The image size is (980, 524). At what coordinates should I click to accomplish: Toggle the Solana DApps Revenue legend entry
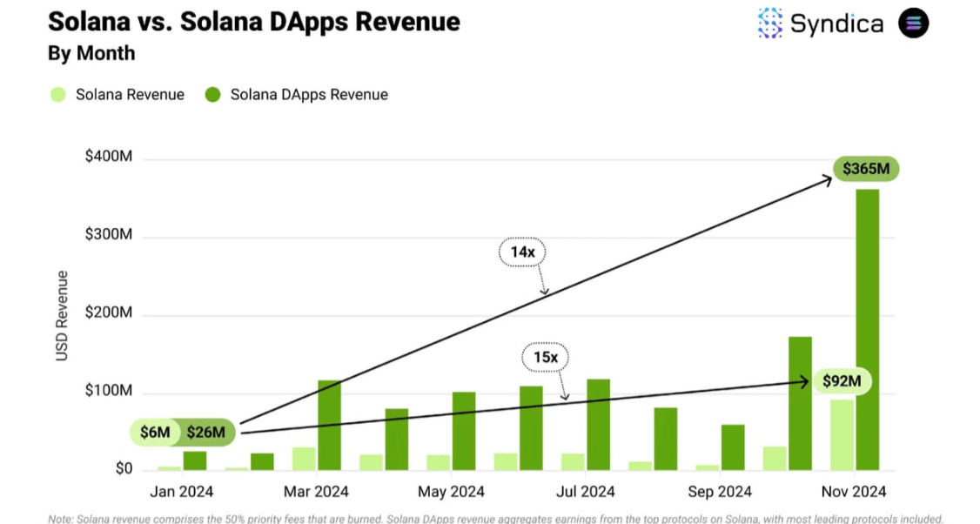pyautogui.click(x=309, y=94)
